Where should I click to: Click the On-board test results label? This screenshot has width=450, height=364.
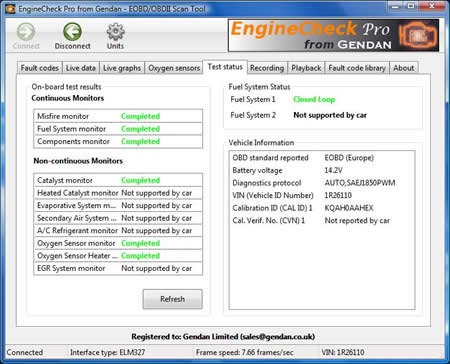66,87
